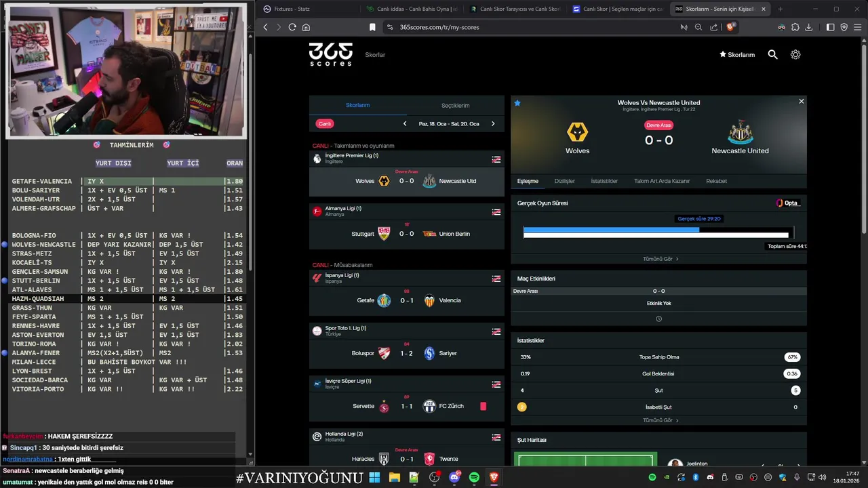The width and height of the screenshot is (868, 488).
Task: Expand the Almanya Ligi (1) league header
Action: [x=407, y=211]
